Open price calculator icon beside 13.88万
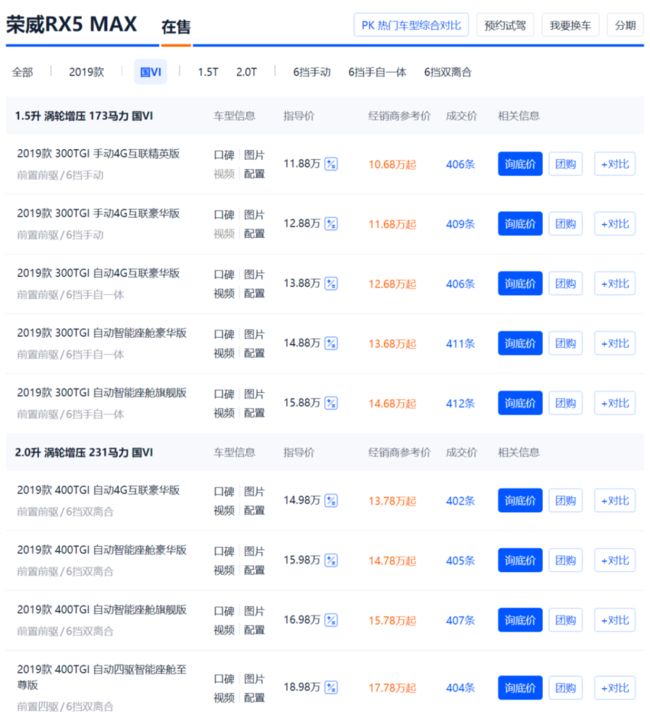 (331, 283)
